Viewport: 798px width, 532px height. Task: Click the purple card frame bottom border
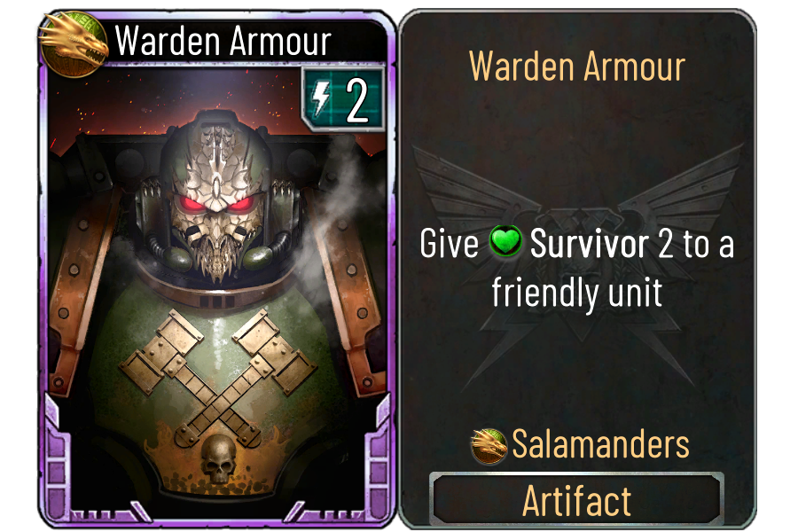[x=218, y=518]
